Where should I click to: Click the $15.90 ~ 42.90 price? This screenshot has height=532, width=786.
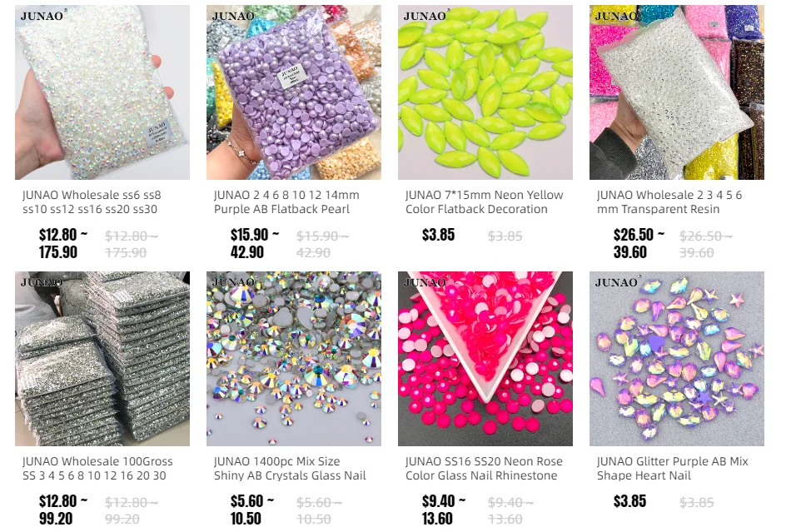coord(255,243)
